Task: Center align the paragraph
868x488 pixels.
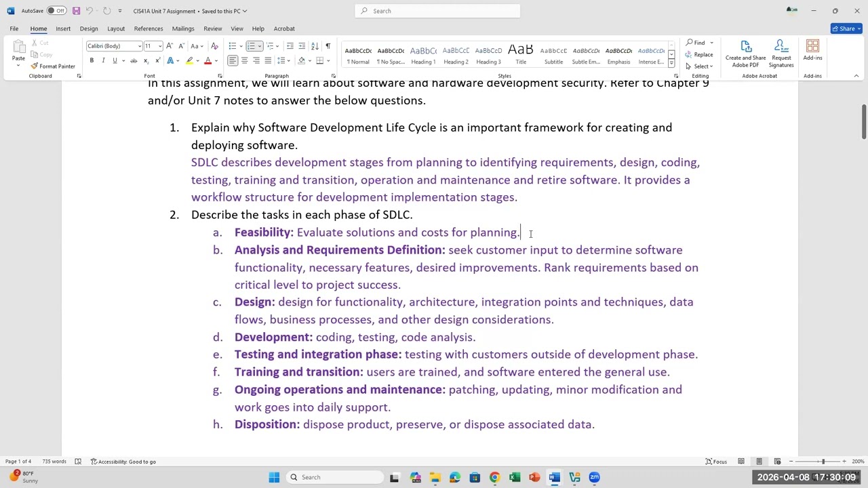Action: [244, 60]
